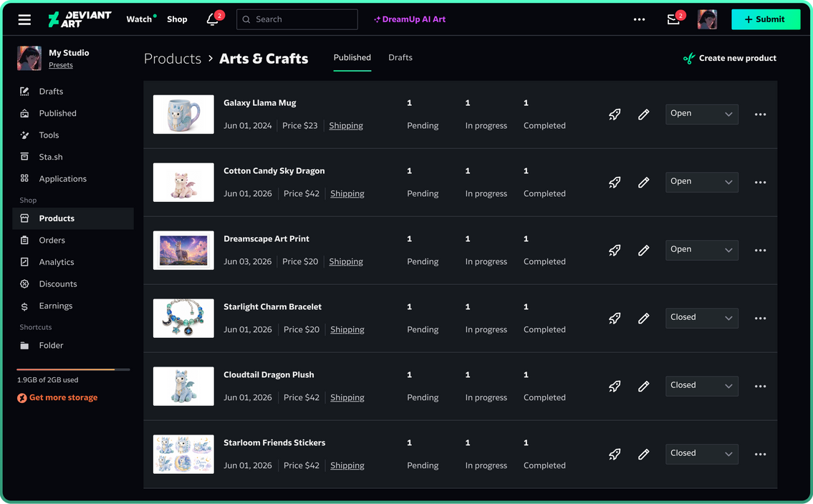Edit Starloom Friends Stickers product

[x=643, y=455]
